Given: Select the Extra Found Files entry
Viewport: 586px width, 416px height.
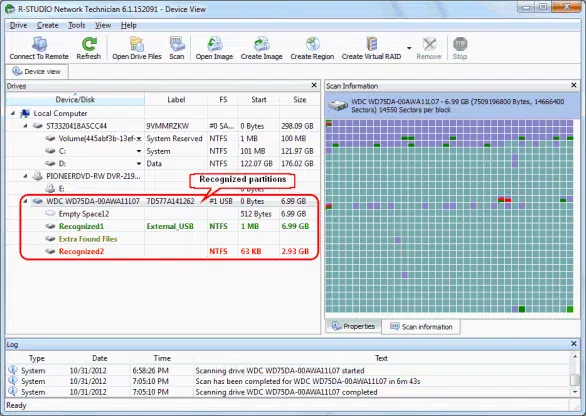Looking at the screenshot, I should pyautogui.click(x=88, y=239).
